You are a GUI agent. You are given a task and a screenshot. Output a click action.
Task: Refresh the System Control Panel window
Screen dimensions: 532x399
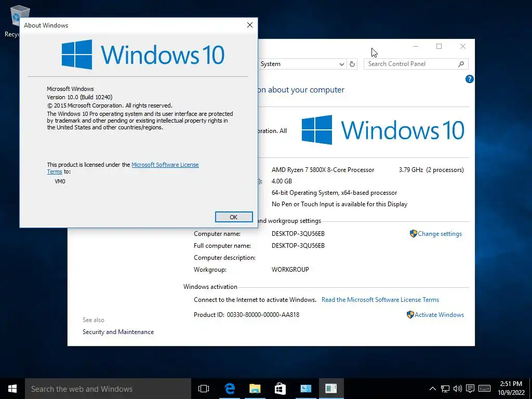(352, 64)
